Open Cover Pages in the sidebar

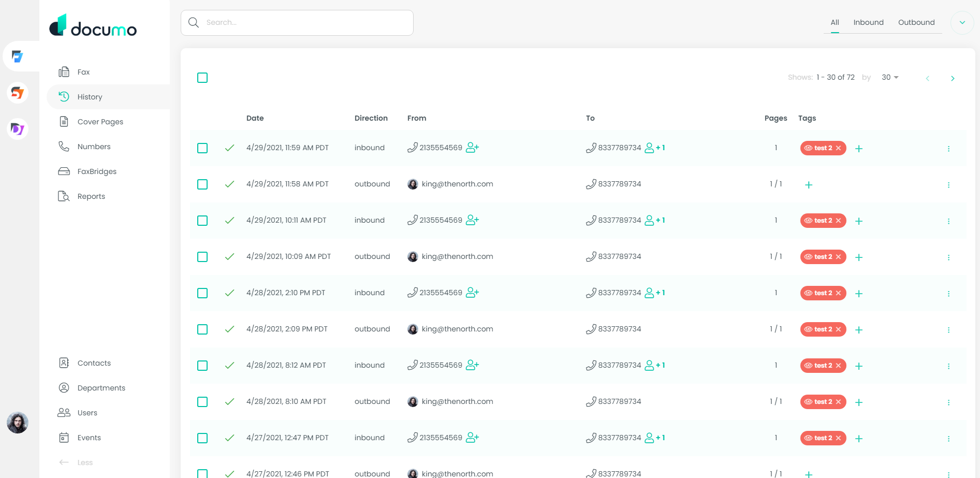click(100, 122)
